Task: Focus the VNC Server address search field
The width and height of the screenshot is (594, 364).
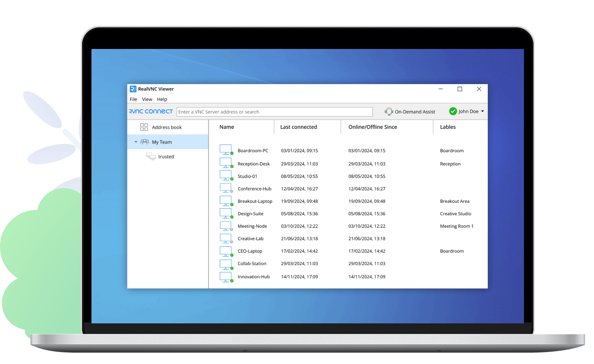Action: (274, 112)
